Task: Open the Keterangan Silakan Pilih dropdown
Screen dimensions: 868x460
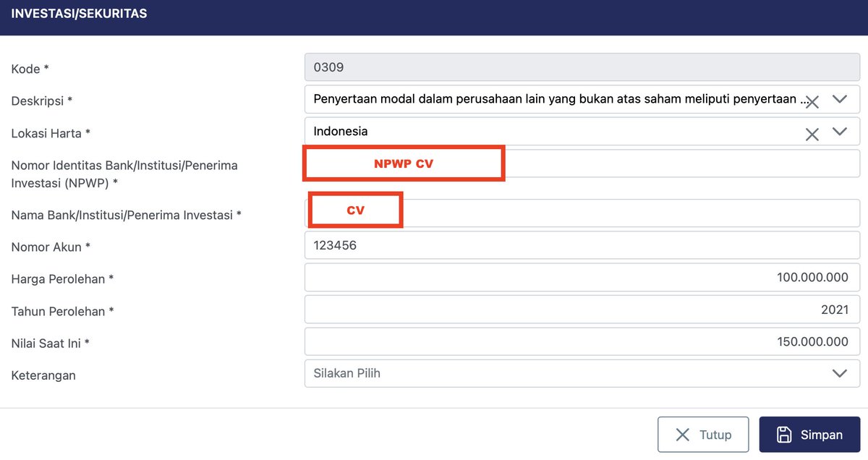Action: pos(582,373)
